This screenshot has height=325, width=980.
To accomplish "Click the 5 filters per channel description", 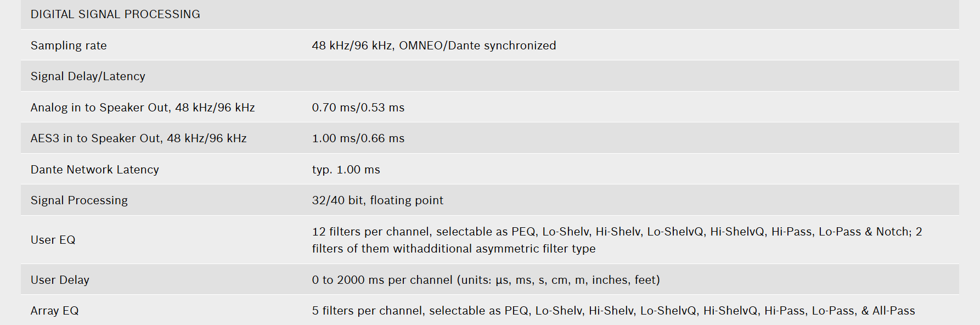I will tap(613, 311).
